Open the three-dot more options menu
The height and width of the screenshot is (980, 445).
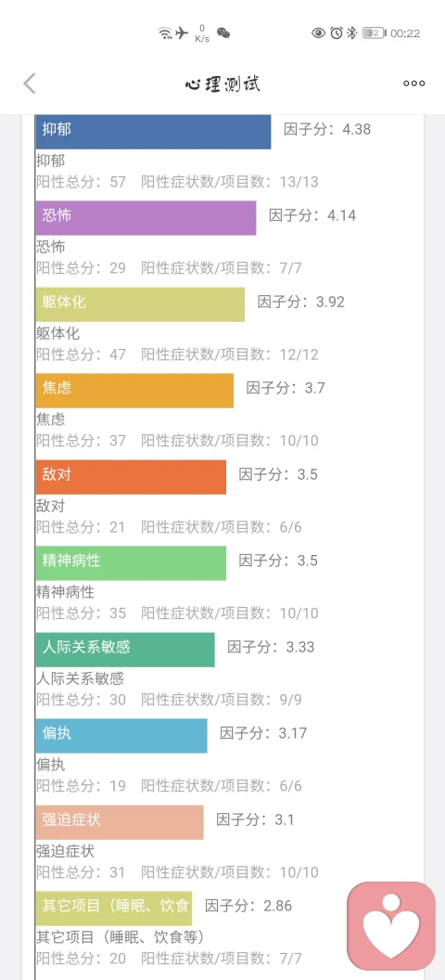413,84
